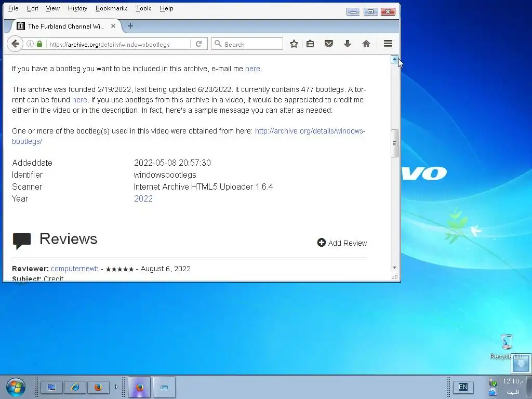Open the Edit menu
Viewport: 532px width, 399px height.
32,8
